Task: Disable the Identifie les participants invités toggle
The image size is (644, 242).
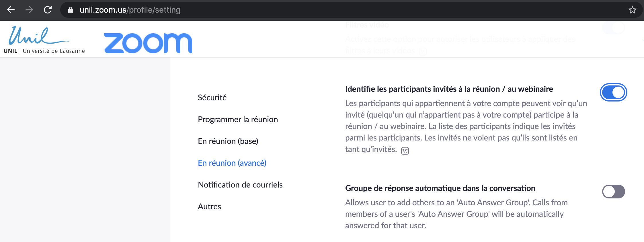Action: (613, 92)
